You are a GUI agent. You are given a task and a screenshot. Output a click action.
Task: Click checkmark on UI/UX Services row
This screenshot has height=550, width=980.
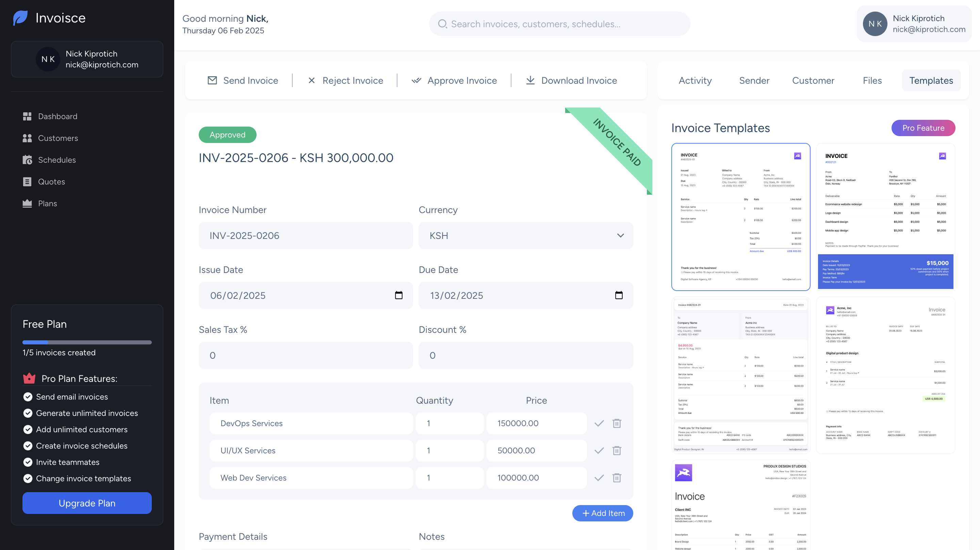click(599, 451)
